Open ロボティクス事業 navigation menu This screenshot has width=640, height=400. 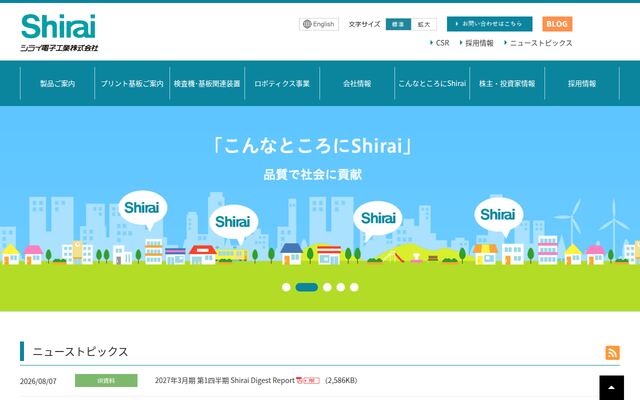point(282,83)
